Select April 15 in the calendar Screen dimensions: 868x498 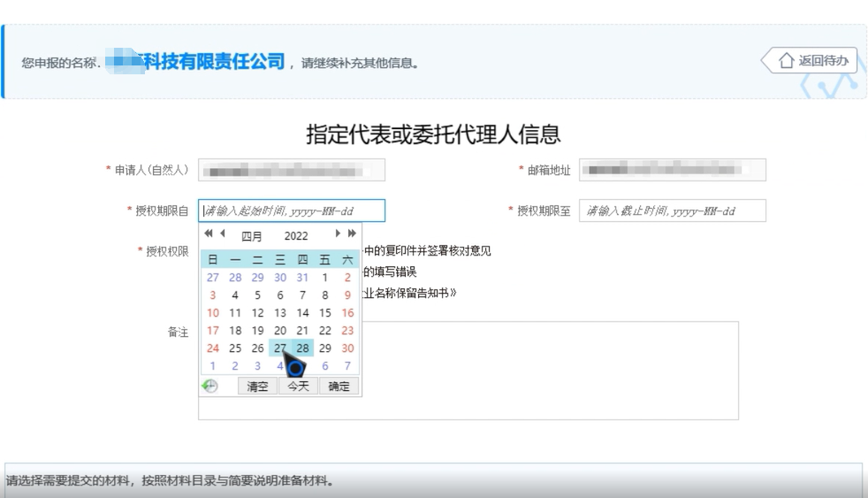pos(325,313)
